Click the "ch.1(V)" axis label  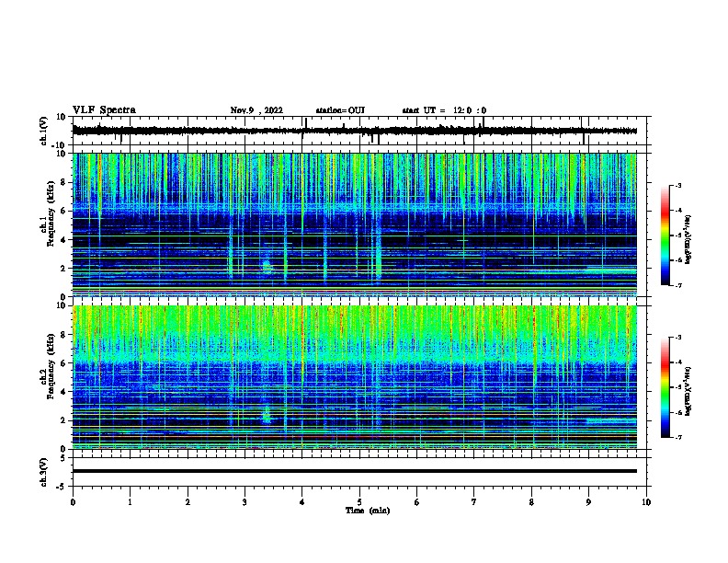click(43, 131)
